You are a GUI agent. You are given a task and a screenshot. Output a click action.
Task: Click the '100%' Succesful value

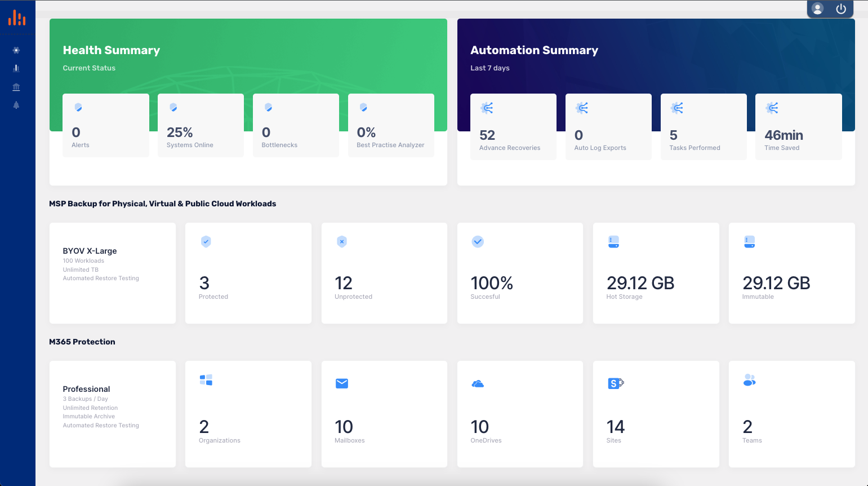pyautogui.click(x=492, y=282)
